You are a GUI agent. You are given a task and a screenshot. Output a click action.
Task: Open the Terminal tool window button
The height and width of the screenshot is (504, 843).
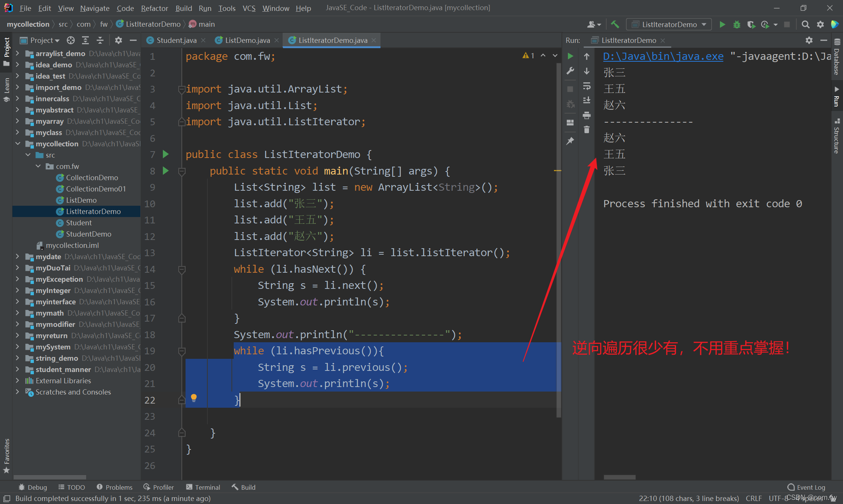coord(203,487)
